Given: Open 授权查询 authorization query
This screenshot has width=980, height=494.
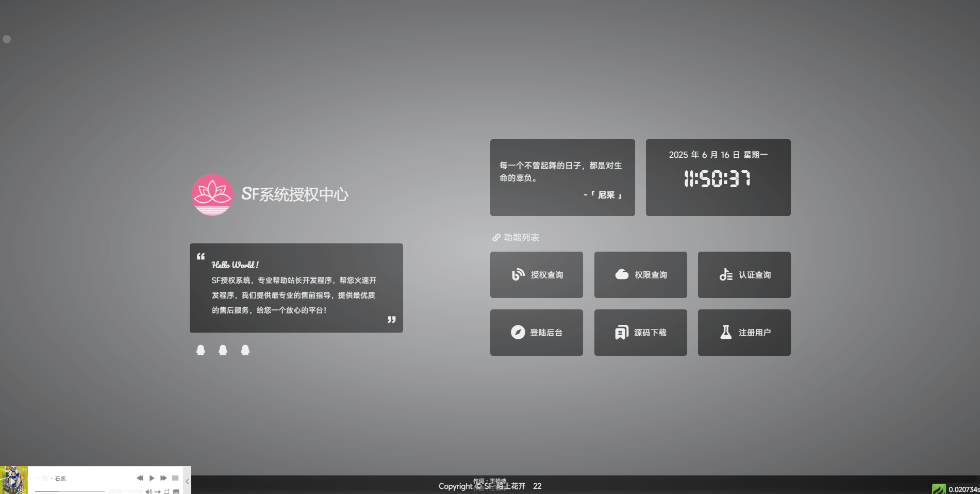Looking at the screenshot, I should pyautogui.click(x=536, y=275).
